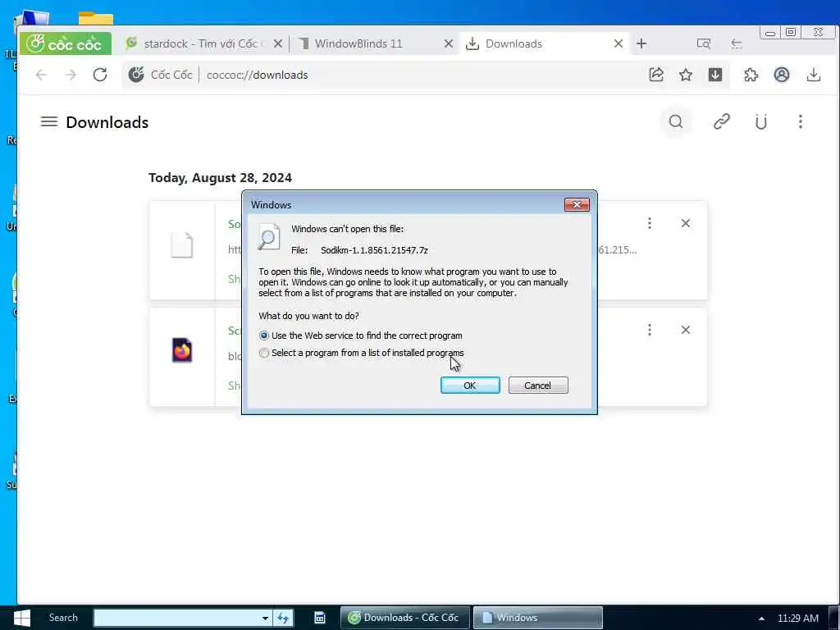840x630 pixels.
Task: Click the tab search icon in title bar
Action: pos(703,43)
